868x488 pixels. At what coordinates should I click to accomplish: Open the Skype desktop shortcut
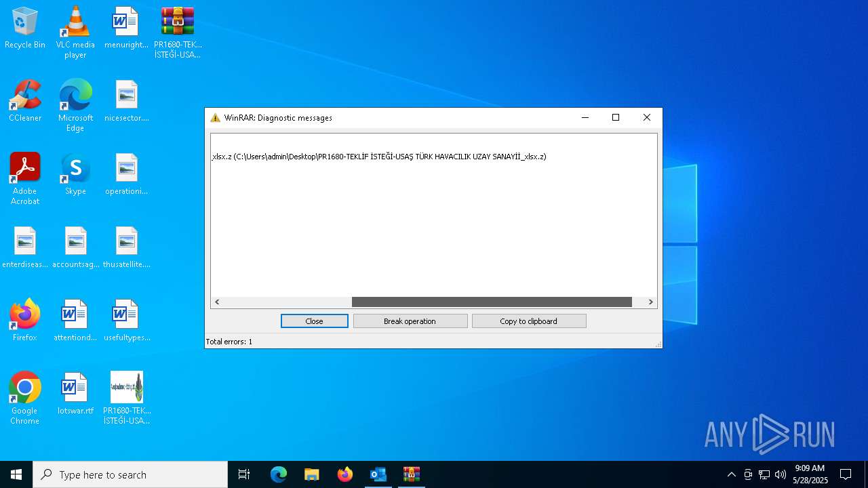[75, 175]
